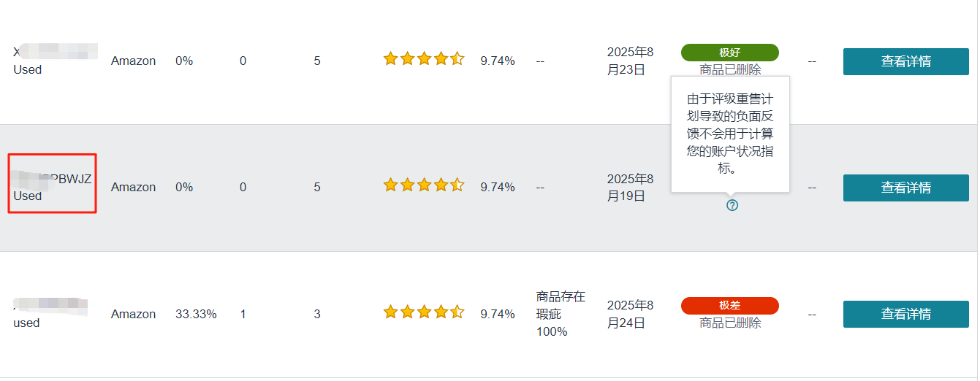Image resolution: width=980 pixels, height=381 pixels.
Task: Click the star rating in the 8月19日 row
Action: pos(424,185)
